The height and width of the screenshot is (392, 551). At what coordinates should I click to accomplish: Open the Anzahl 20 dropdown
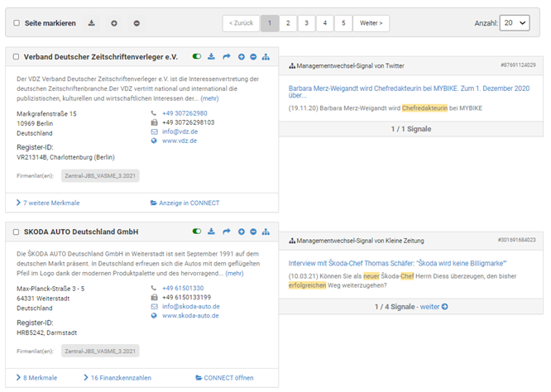coord(515,23)
